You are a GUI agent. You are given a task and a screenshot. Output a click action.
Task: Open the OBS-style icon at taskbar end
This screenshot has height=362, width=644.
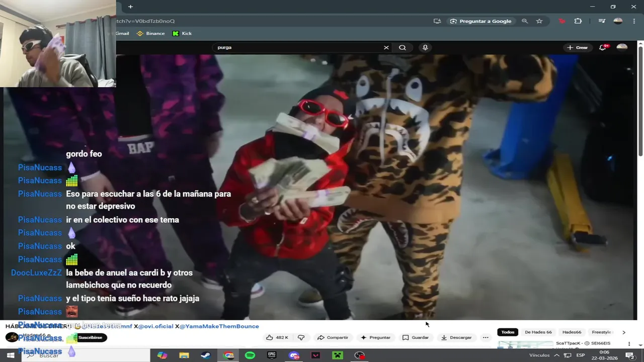pyautogui.click(x=359, y=355)
